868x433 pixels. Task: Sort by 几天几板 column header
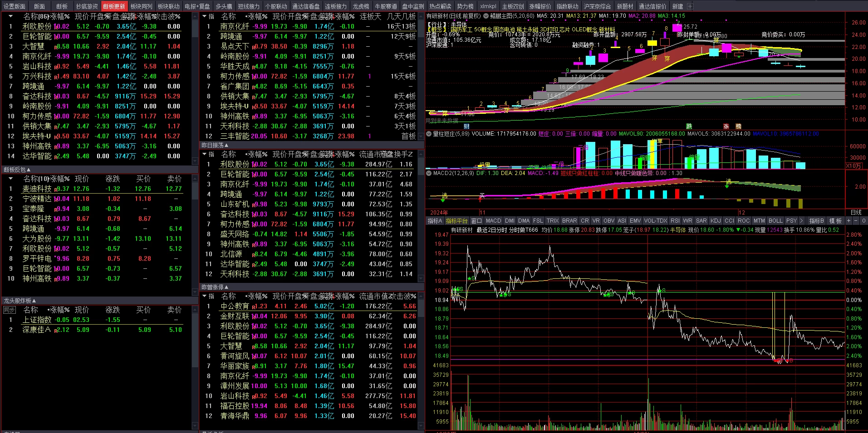[x=401, y=16]
